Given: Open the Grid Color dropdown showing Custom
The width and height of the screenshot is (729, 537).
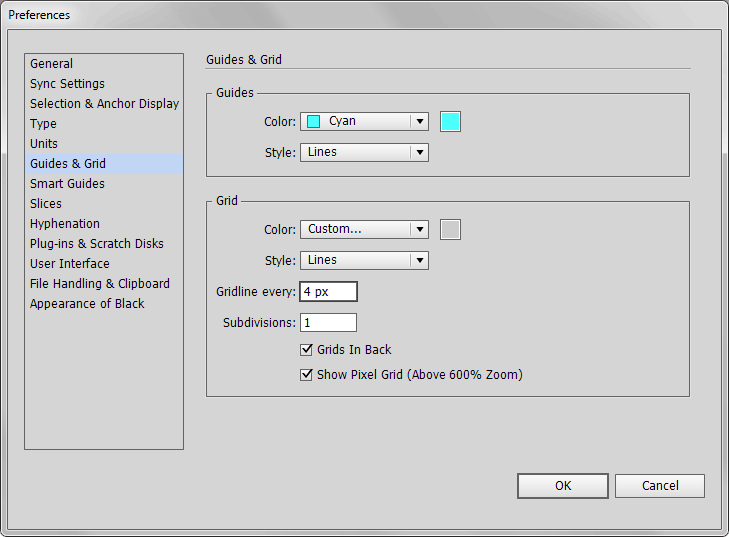Looking at the screenshot, I should tap(364, 229).
